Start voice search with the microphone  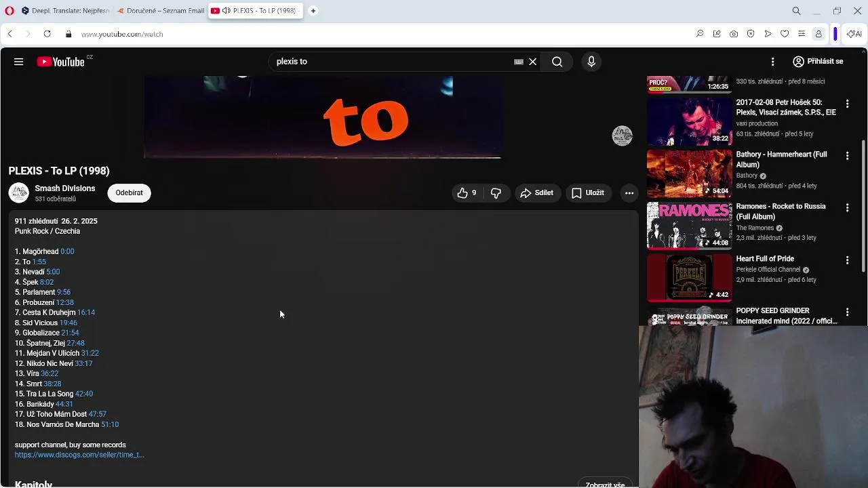point(591,62)
